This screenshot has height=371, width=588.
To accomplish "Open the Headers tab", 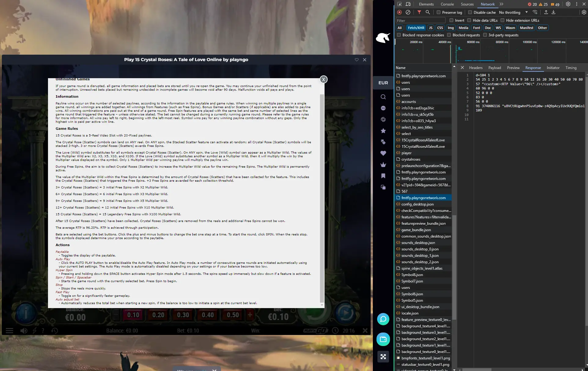I will coord(476,68).
